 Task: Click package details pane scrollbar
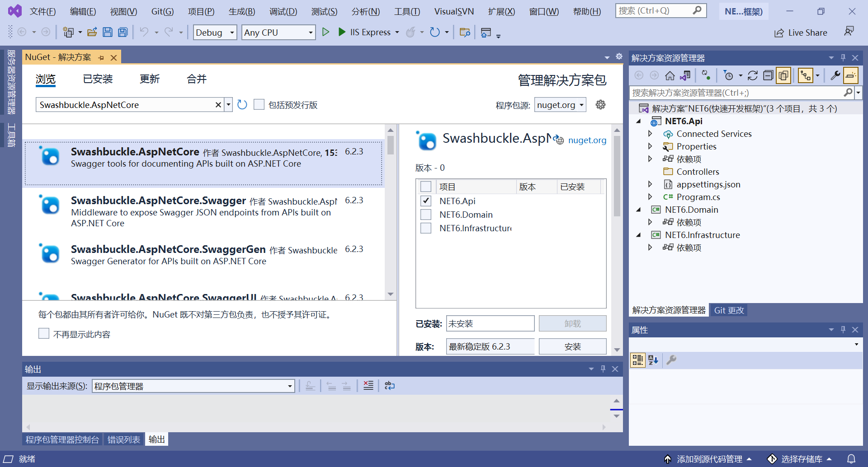tap(617, 176)
